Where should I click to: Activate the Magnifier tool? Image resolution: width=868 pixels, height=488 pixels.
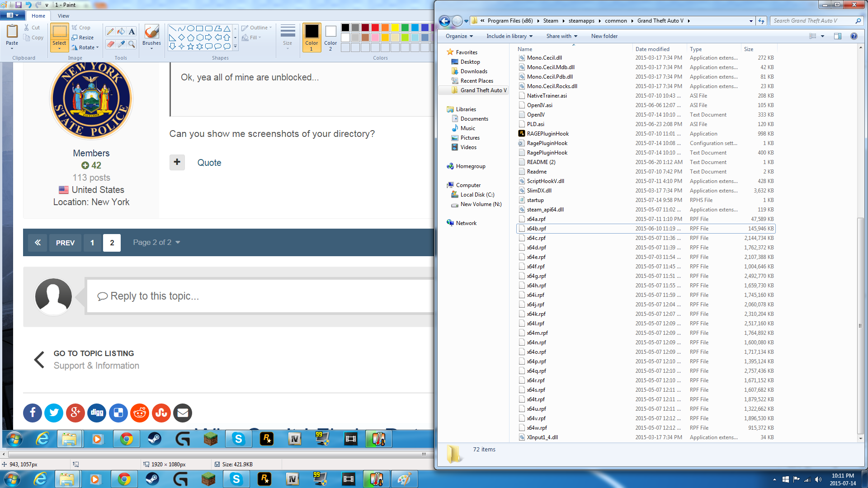(x=132, y=44)
